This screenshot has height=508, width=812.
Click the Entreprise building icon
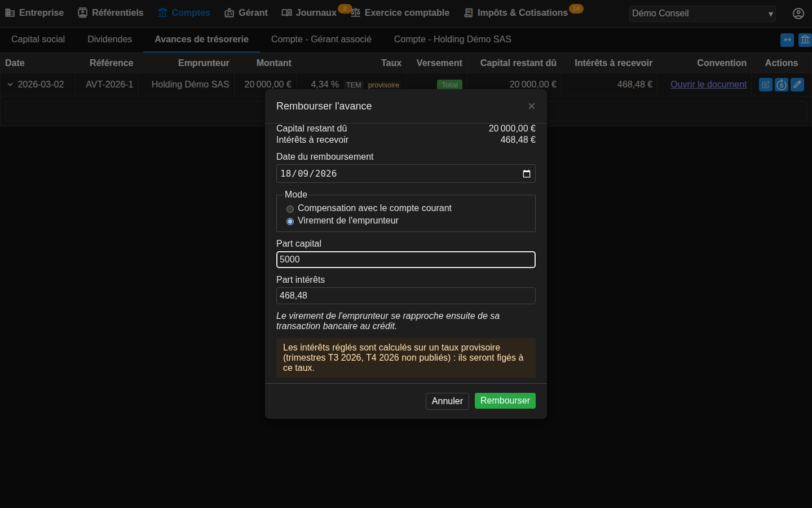(x=10, y=12)
